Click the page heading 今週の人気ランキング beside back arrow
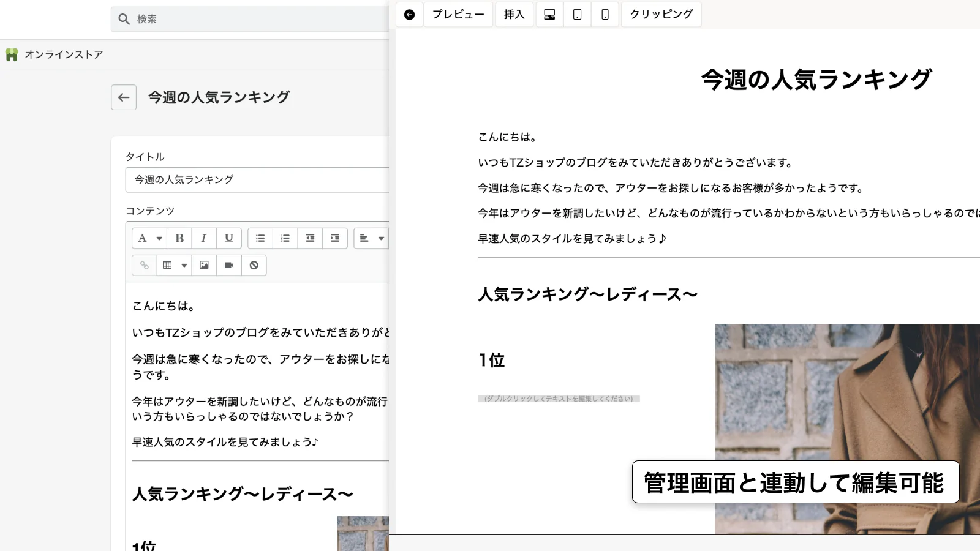This screenshot has width=980, height=551. [219, 97]
